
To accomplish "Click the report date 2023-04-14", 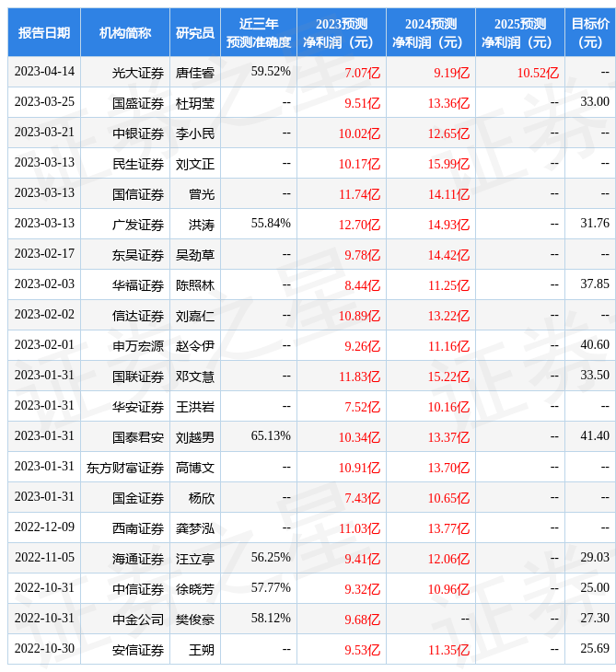I will (x=44, y=72).
